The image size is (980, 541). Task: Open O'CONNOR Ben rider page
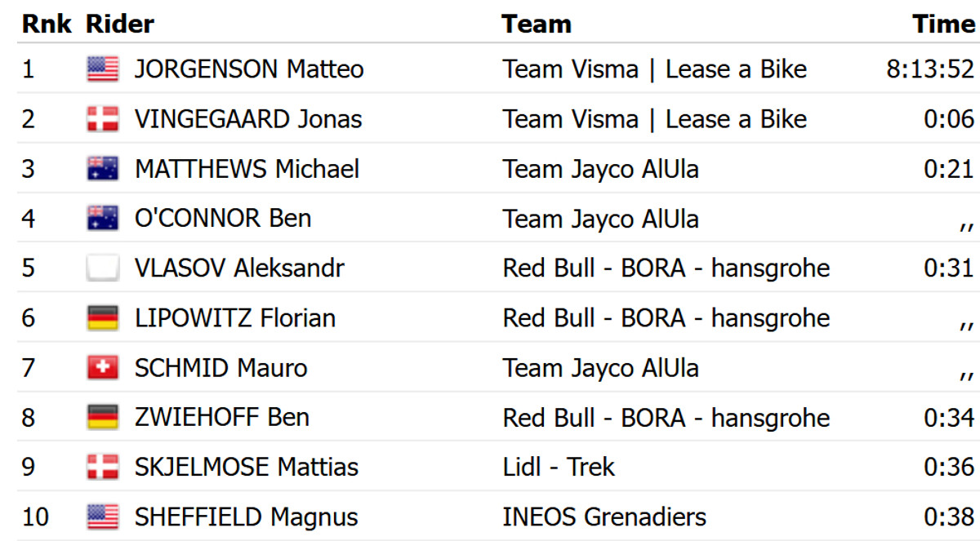[223, 219]
